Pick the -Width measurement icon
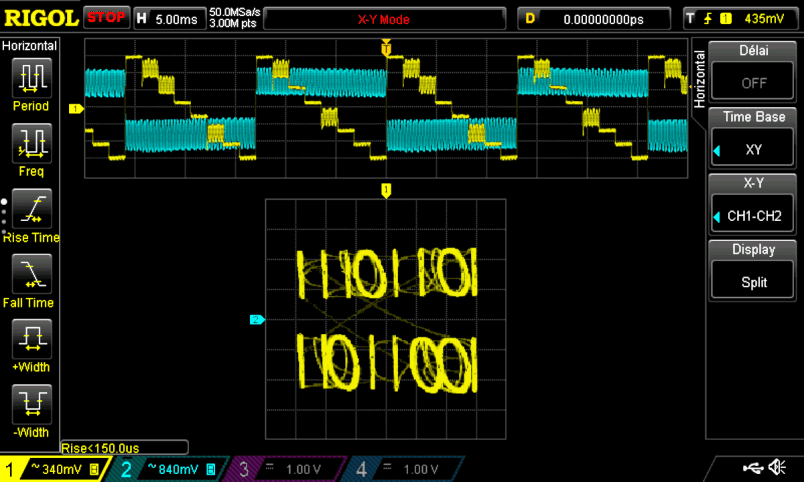This screenshot has height=482, width=804. [x=30, y=404]
